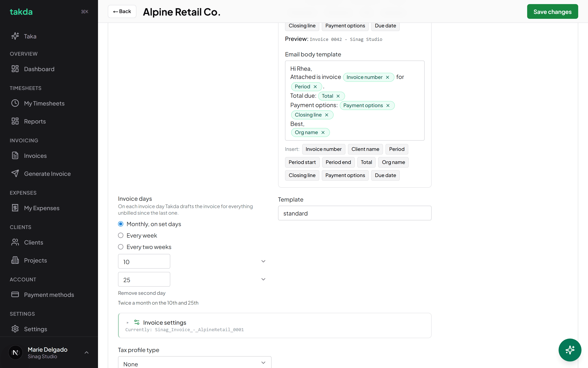The width and height of the screenshot is (588, 368).
Task: Insert Client name into email body
Action: coord(365,149)
